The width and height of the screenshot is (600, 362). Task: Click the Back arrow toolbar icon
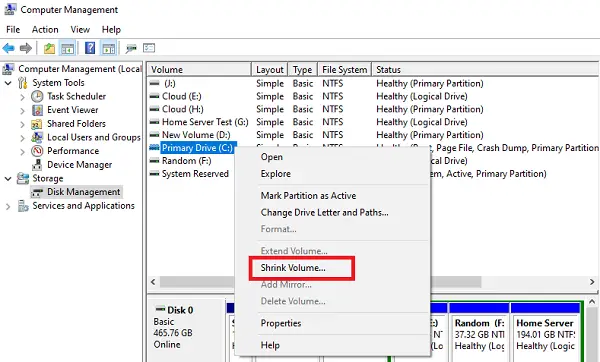pyautogui.click(x=8, y=48)
